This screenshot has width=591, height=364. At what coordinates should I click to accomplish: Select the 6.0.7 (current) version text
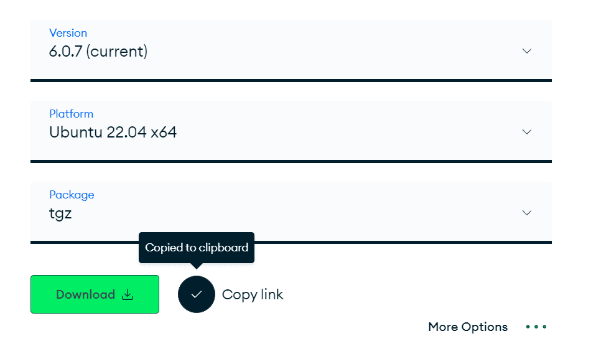click(98, 51)
